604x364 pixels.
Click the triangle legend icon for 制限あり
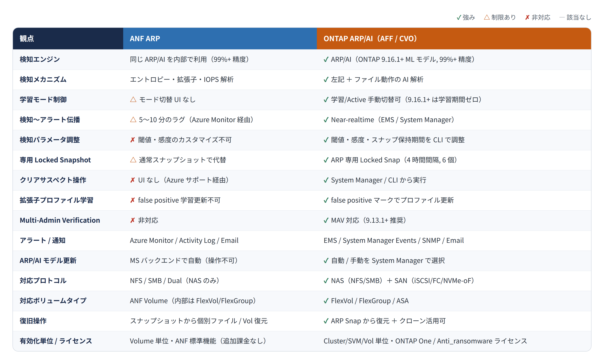coord(487,17)
